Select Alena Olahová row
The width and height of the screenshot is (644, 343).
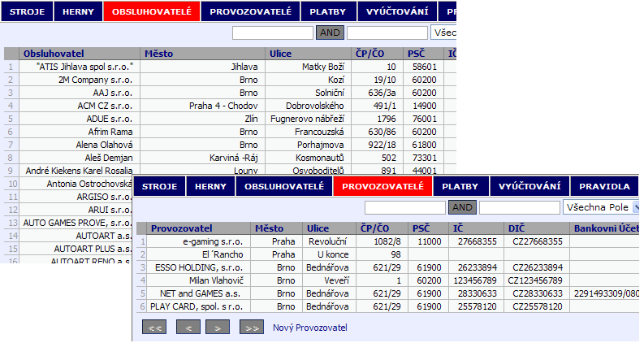(230, 145)
